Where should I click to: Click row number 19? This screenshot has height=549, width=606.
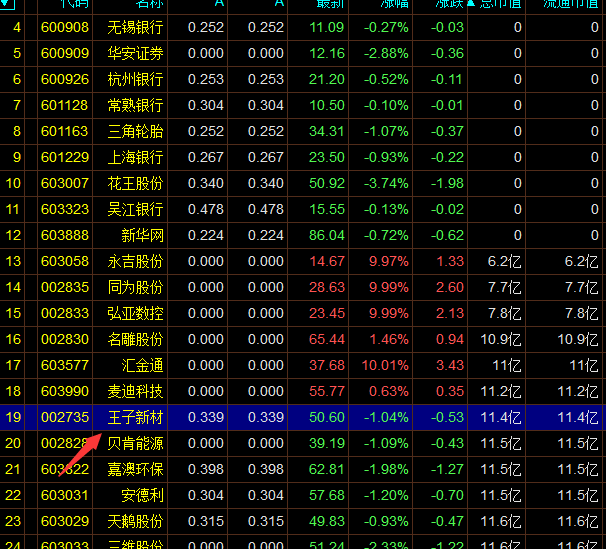pyautogui.click(x=13, y=417)
